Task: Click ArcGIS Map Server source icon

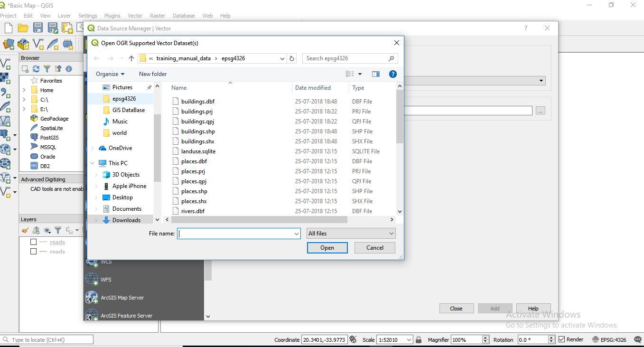Action: 92,298
